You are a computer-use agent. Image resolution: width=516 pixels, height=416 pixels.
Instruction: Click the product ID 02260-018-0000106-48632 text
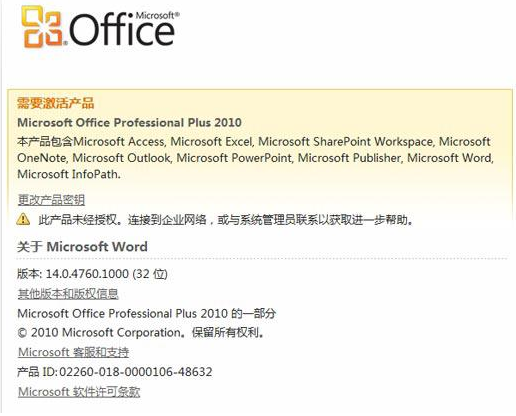point(136,372)
